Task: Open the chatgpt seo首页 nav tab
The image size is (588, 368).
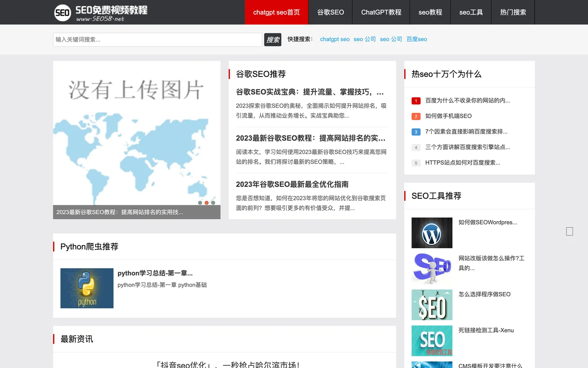Action: (276, 12)
